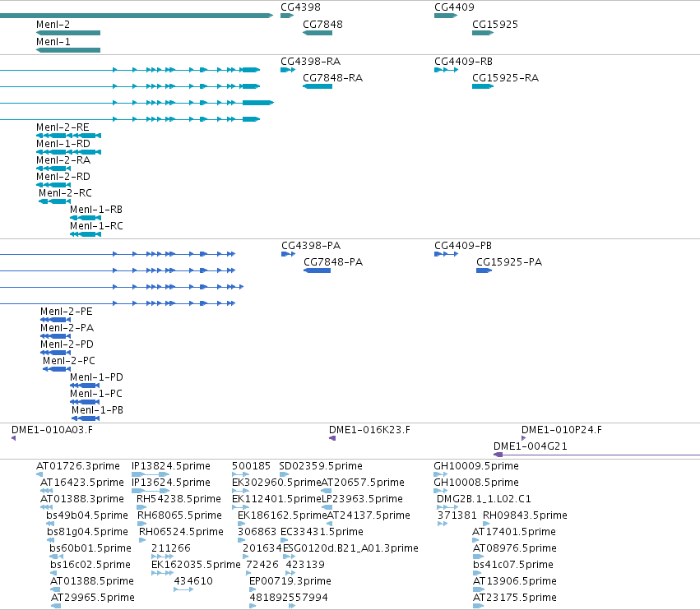Viewport: 700px width, 610px height.
Task: Select the Menl-2-PA protein label
Action: [x=67, y=328]
